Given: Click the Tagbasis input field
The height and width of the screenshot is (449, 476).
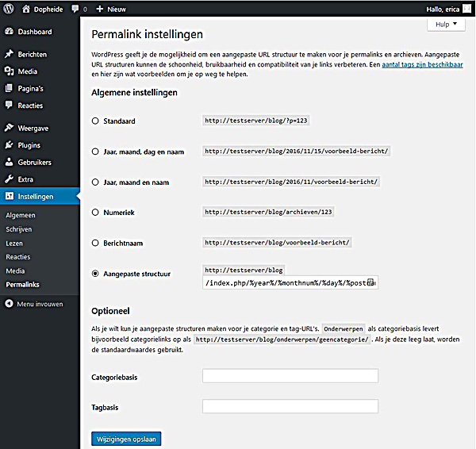Looking at the screenshot, I should [x=290, y=406].
